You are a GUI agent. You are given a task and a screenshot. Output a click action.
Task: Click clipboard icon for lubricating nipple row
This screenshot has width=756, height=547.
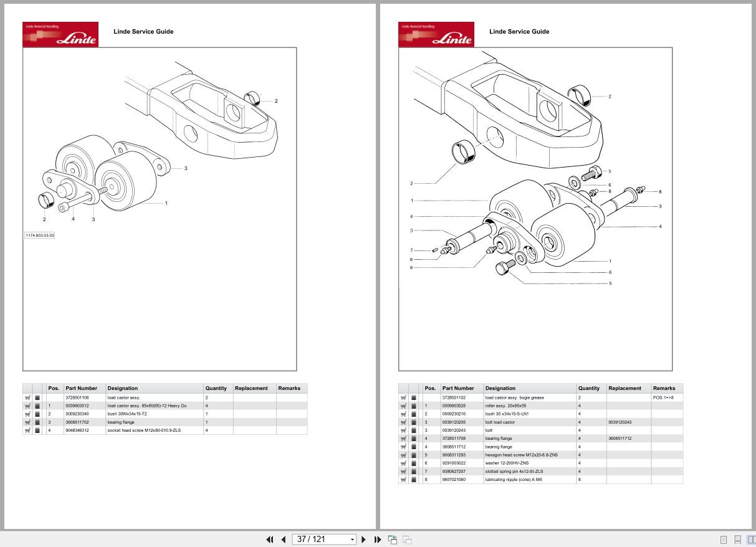[x=414, y=480]
